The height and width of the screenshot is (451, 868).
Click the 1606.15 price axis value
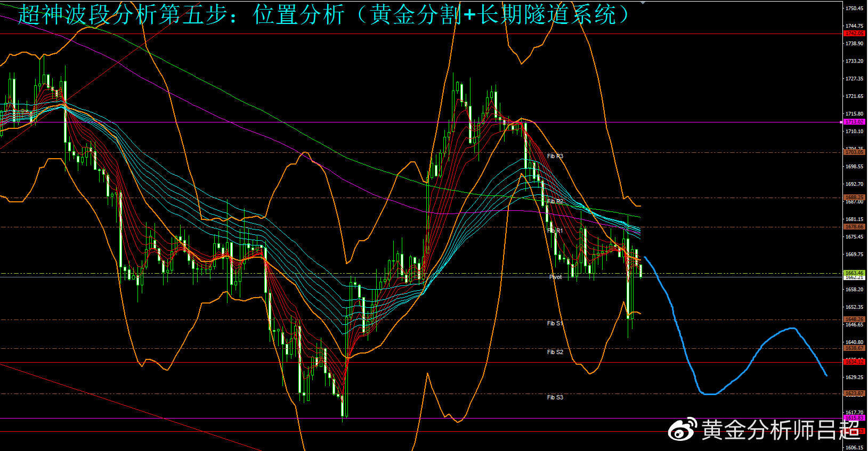pos(854,448)
